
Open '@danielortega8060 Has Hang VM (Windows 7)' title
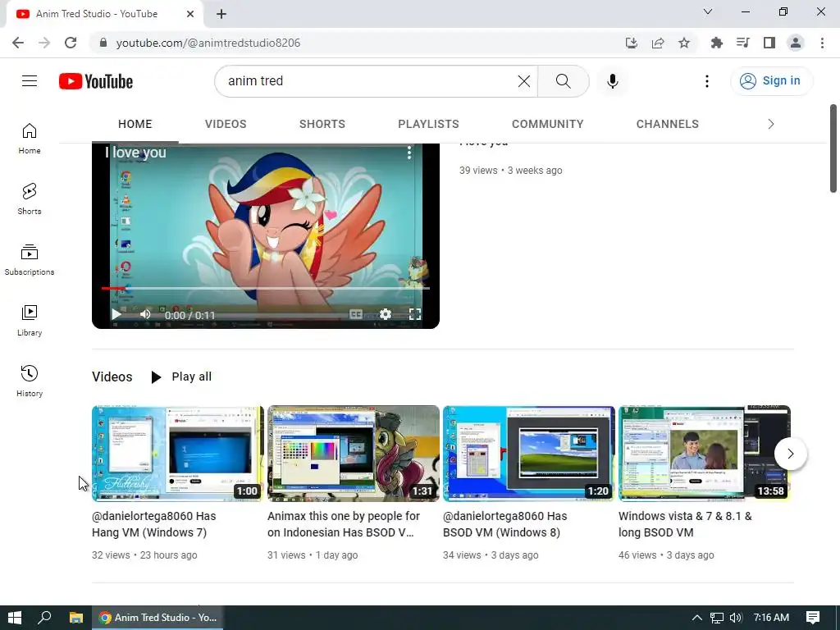coord(154,524)
